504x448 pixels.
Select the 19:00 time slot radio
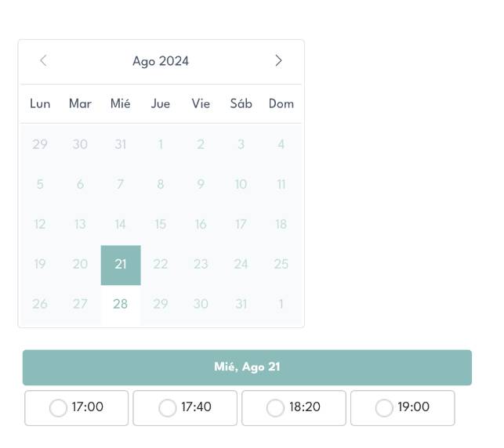[384, 408]
